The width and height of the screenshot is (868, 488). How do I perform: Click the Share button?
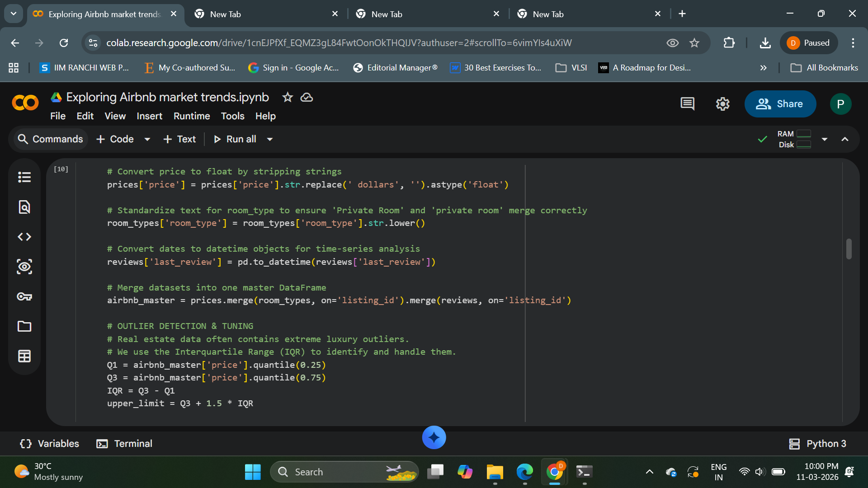780,104
